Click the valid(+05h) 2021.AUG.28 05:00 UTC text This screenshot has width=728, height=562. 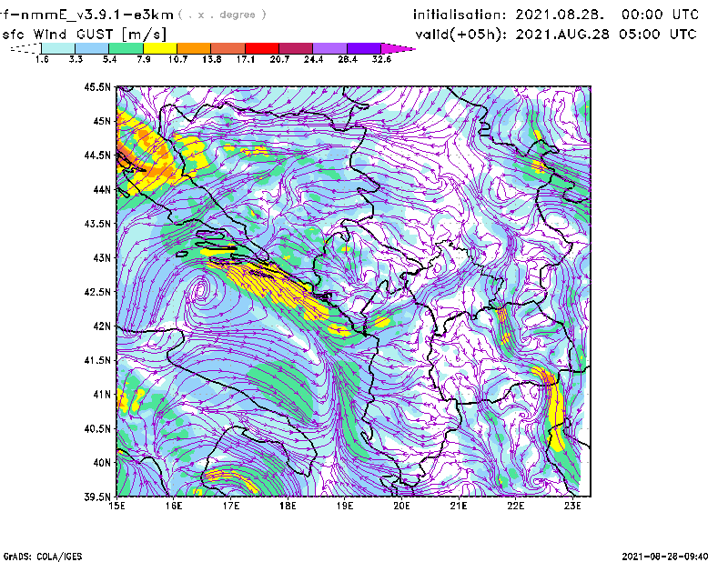click(556, 35)
